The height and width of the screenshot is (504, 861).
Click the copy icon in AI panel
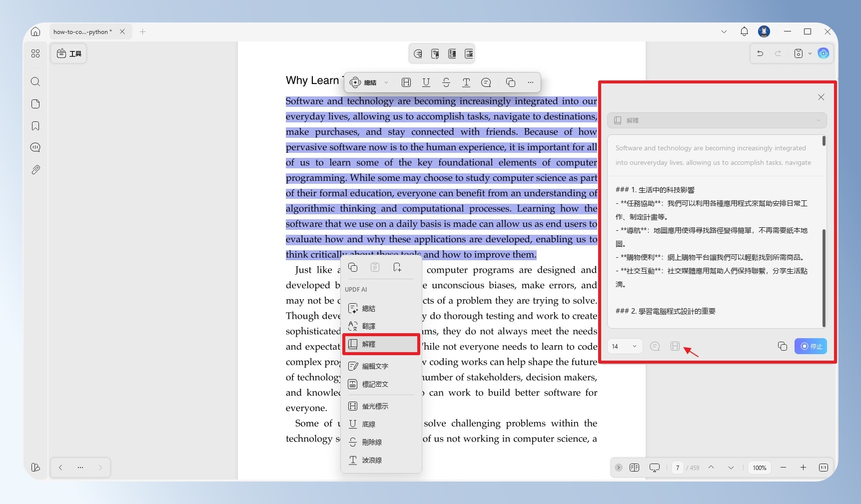pyautogui.click(x=783, y=346)
